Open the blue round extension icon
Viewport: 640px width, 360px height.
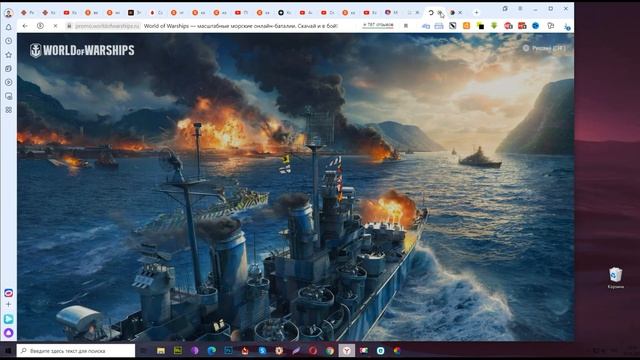click(x=536, y=26)
